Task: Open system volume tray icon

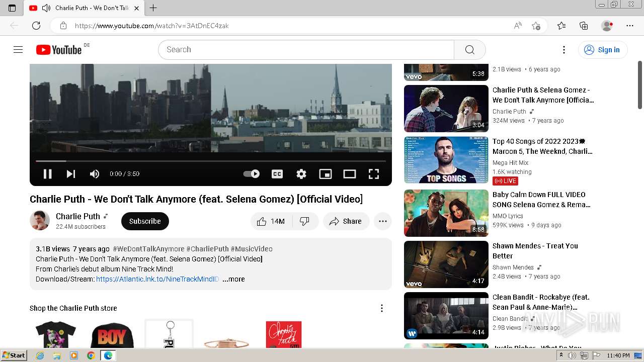Action: pos(573,355)
